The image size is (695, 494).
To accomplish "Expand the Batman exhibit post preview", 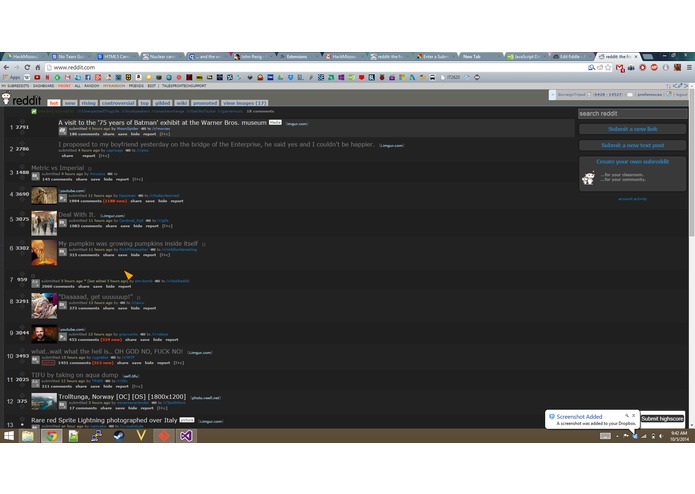I will coord(62,131).
